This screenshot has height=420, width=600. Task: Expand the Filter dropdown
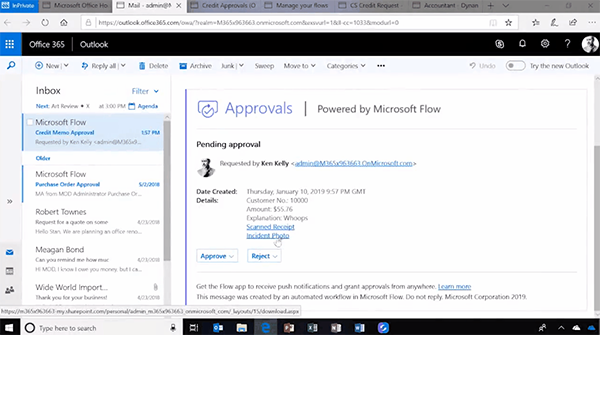pyautogui.click(x=143, y=91)
